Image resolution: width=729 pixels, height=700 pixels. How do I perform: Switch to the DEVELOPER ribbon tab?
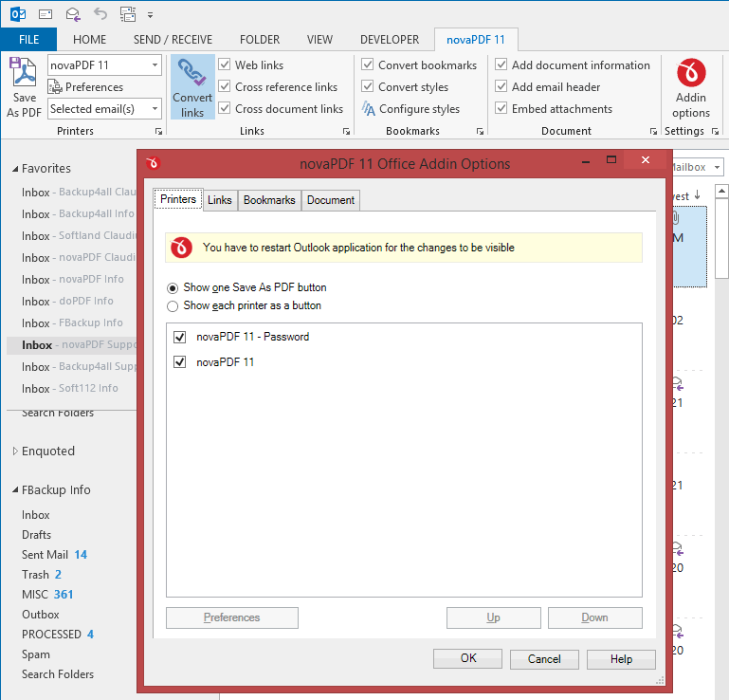pyautogui.click(x=390, y=40)
